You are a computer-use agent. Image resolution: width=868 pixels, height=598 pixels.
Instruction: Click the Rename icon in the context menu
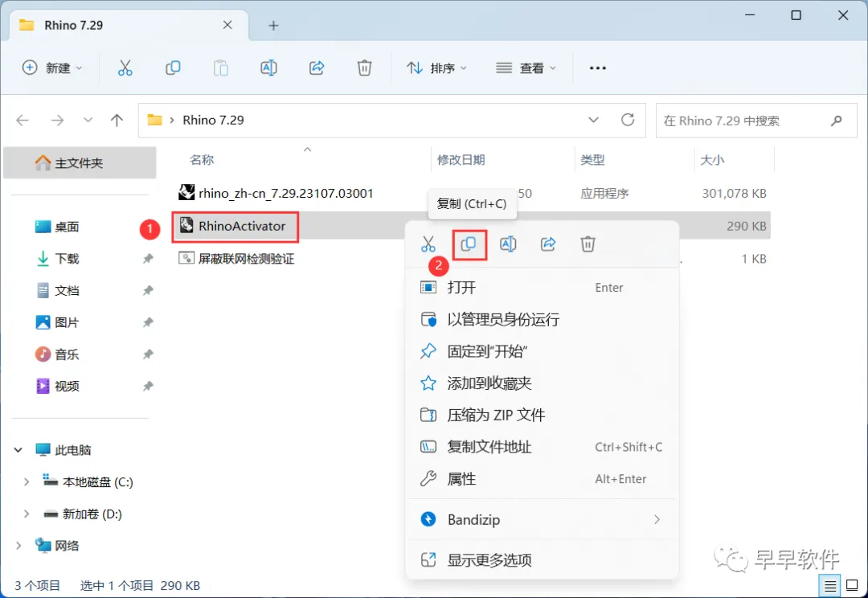508,244
